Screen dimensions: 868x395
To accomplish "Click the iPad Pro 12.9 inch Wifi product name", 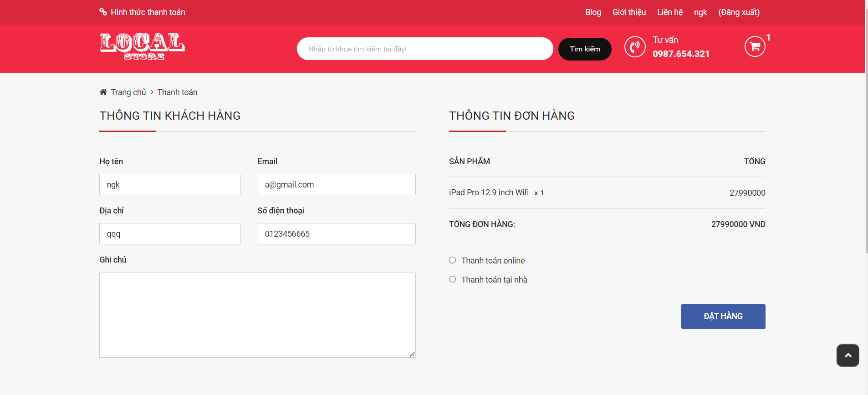I will 489,192.
